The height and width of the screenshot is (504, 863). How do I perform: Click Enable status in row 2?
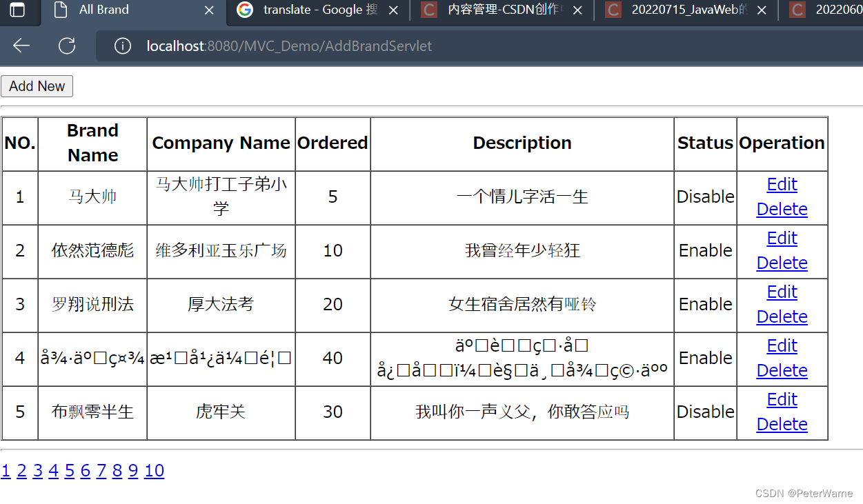705,251
